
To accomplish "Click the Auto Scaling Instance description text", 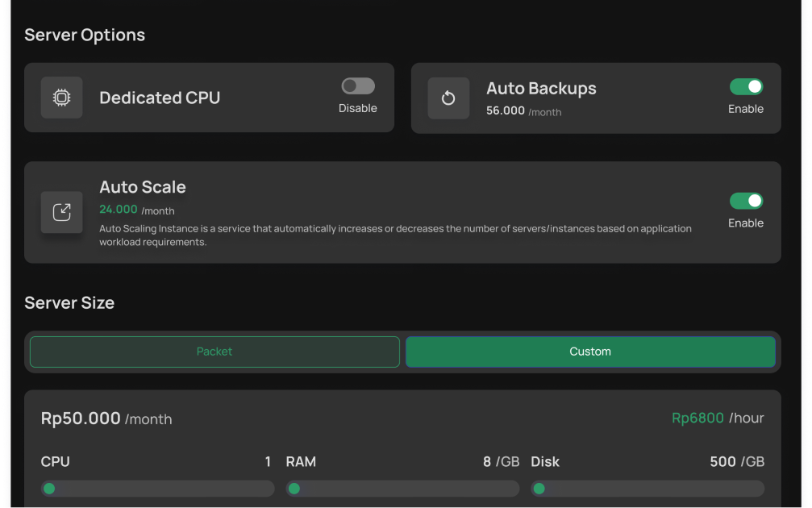I will (x=395, y=235).
